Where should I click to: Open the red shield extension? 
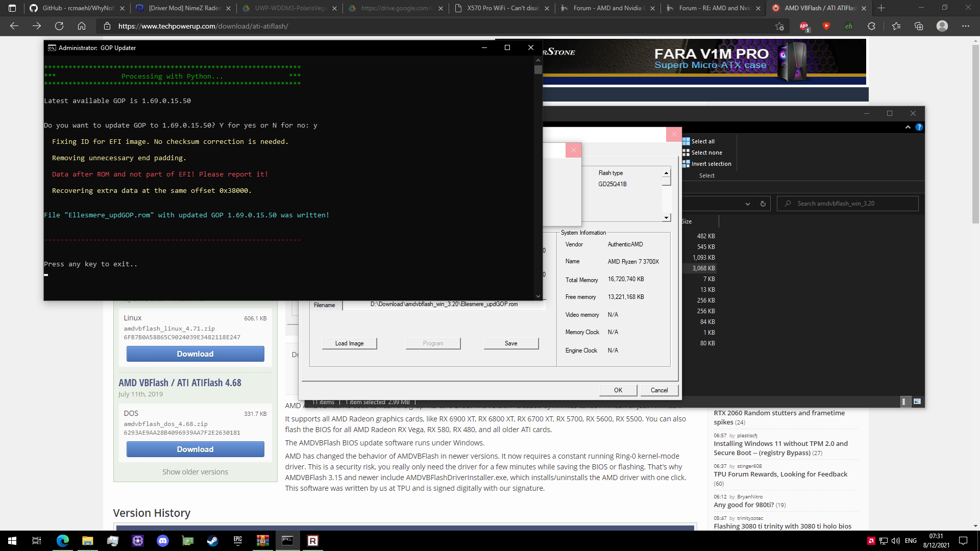coord(826,26)
